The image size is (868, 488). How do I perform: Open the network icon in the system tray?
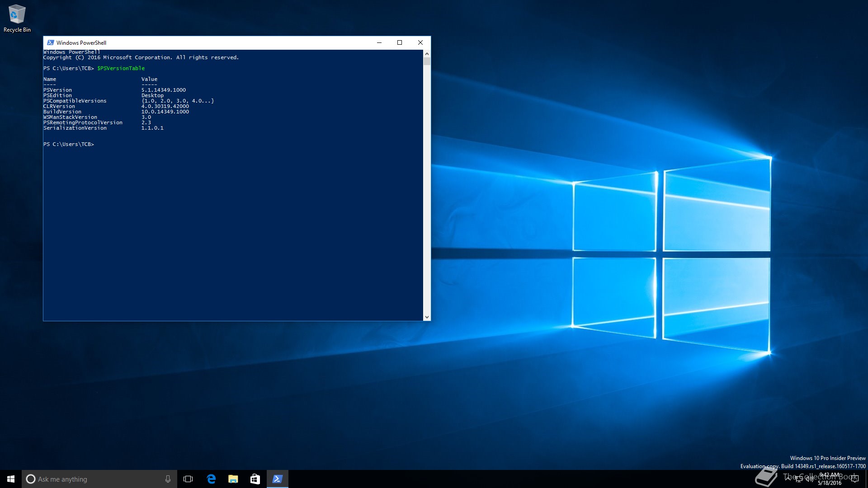(x=799, y=479)
